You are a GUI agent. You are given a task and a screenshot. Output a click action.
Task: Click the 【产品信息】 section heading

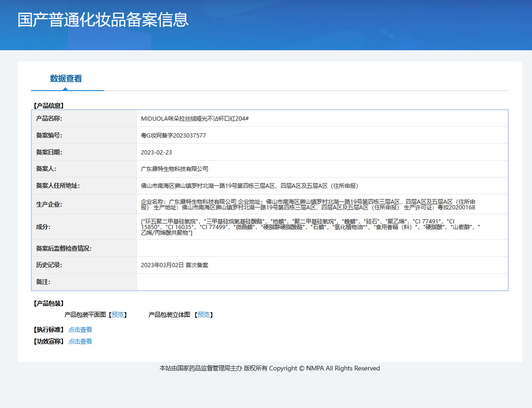click(48, 106)
